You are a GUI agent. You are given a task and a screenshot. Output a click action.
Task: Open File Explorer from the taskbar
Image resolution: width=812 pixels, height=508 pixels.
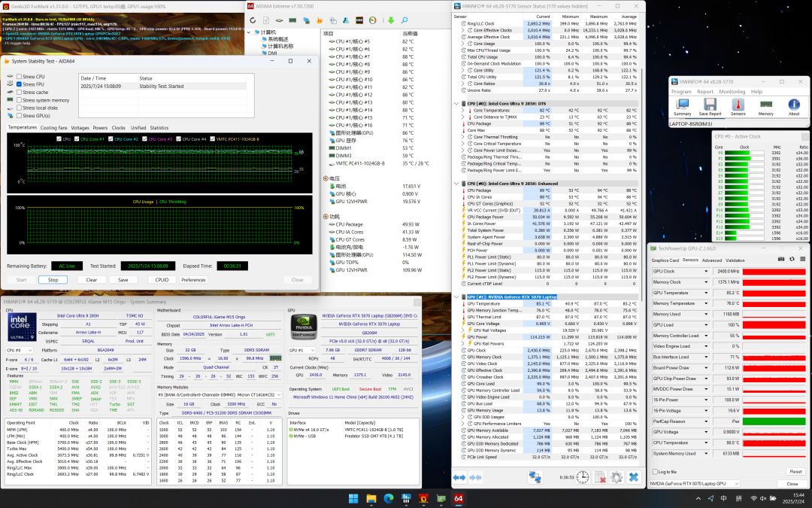coord(371,499)
